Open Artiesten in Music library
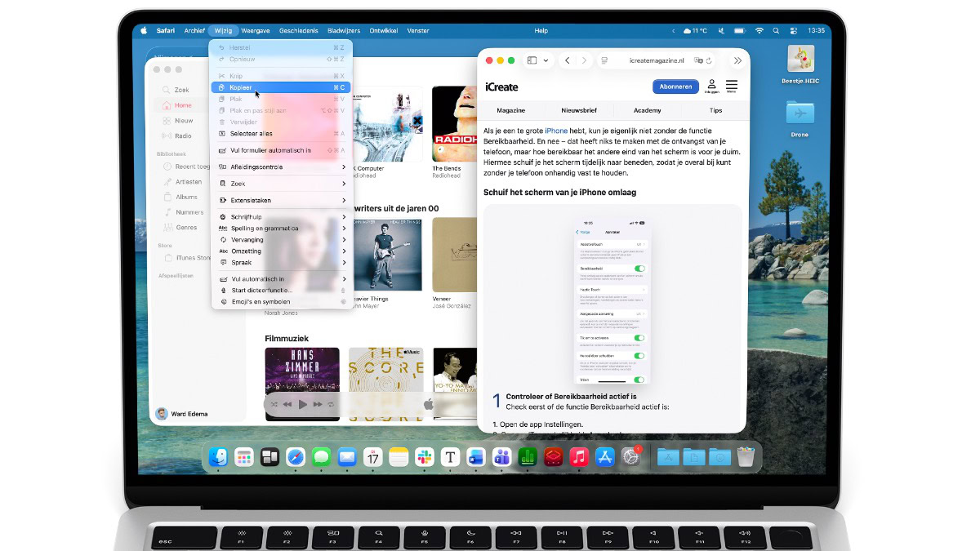 coord(188,182)
